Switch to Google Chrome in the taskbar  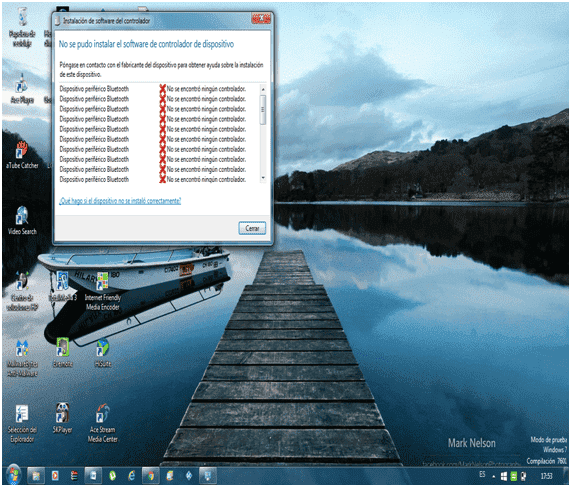[150, 476]
